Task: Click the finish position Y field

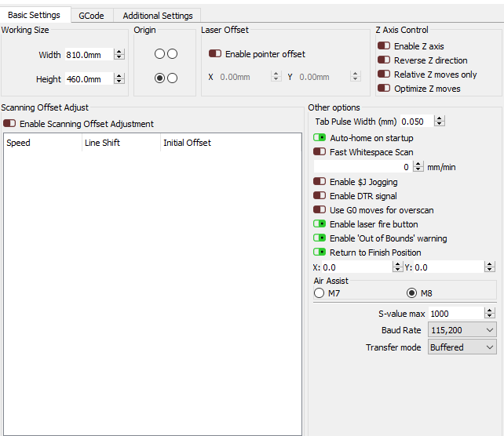Action: [449, 267]
